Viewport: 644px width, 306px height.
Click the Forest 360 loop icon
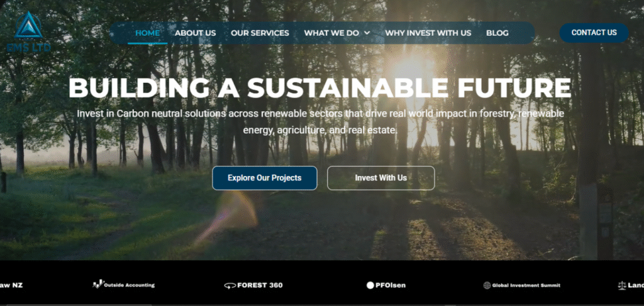(230, 285)
